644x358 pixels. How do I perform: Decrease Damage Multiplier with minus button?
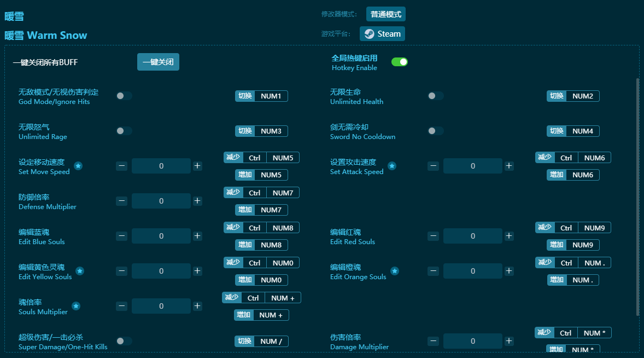coord(433,341)
